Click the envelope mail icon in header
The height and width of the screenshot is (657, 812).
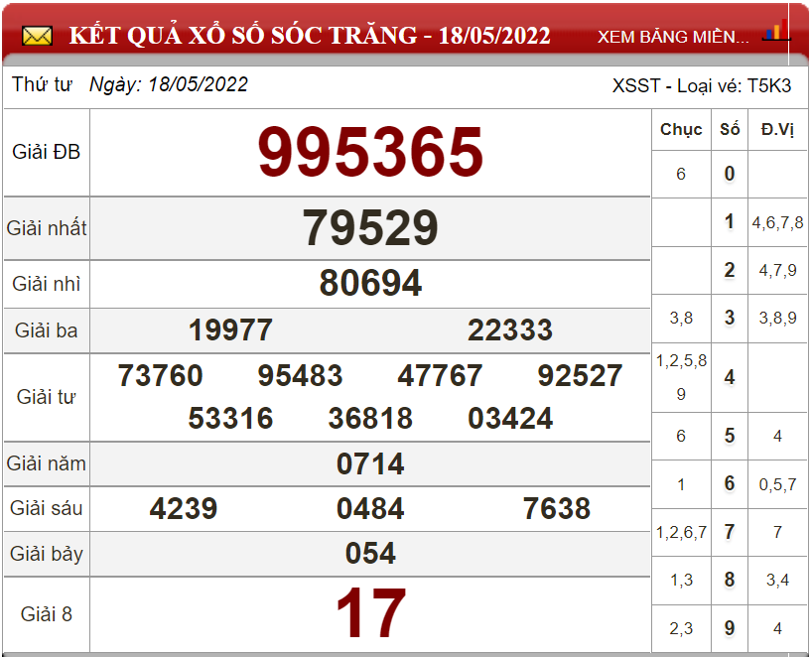[37, 37]
